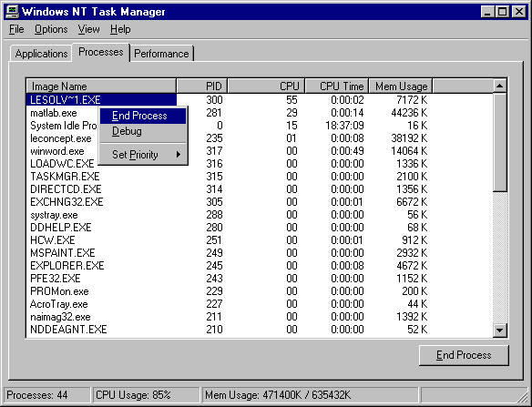
Task: Click PID 305 cell
Action: pyautogui.click(x=214, y=202)
